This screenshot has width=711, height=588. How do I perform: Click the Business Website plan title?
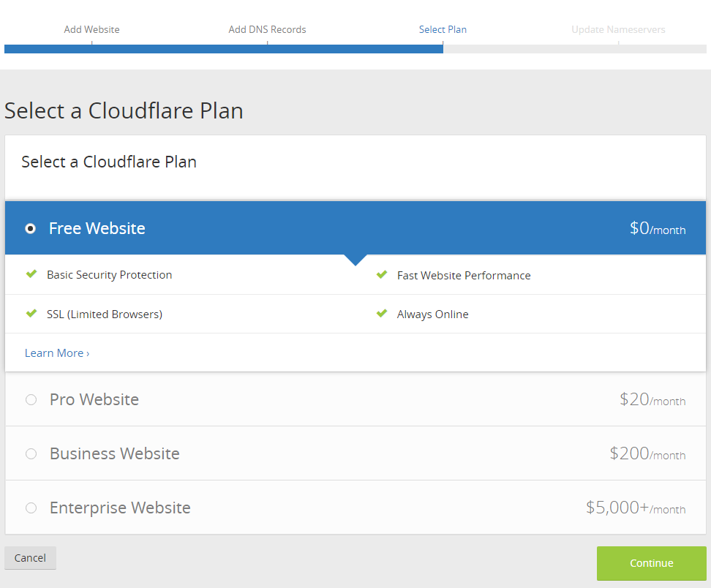tap(115, 453)
